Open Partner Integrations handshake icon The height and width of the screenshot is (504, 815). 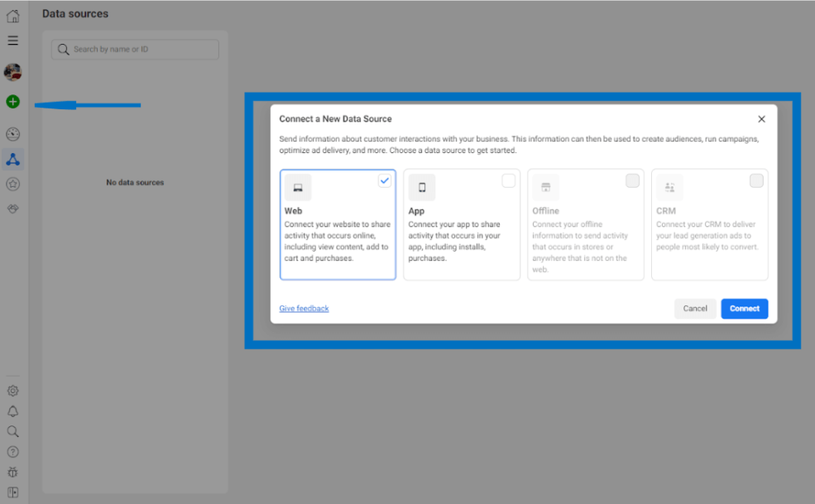point(12,209)
